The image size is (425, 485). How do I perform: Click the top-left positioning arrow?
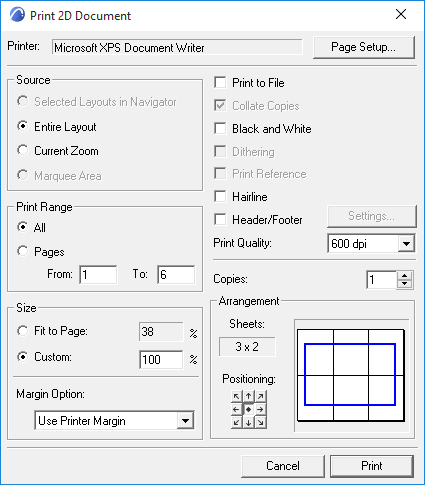pyautogui.click(x=236, y=396)
